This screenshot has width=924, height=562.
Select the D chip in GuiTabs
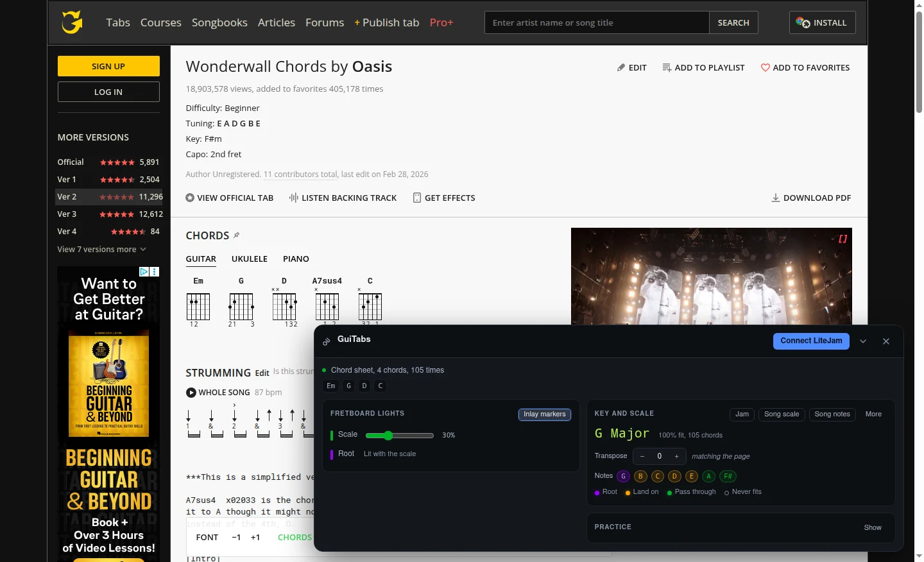(x=364, y=386)
